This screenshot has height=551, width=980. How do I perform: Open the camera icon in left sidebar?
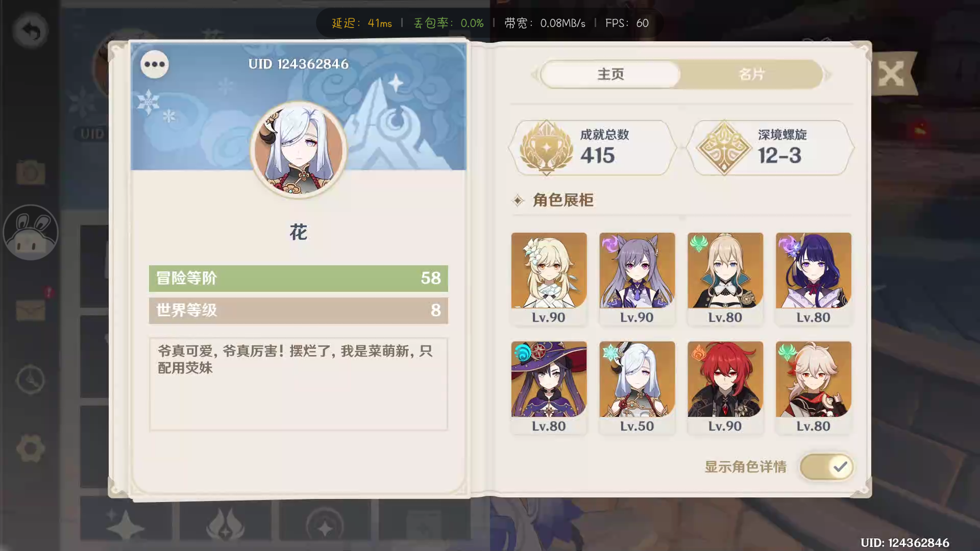[31, 172]
